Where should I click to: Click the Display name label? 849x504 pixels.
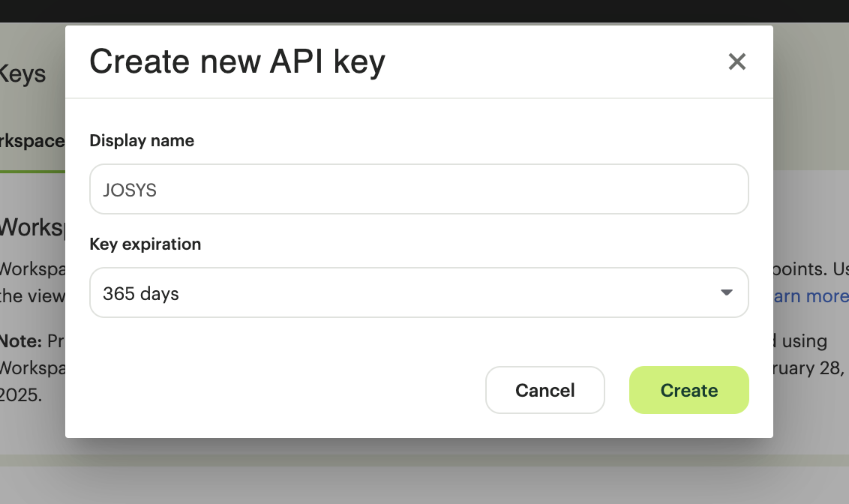[142, 141]
